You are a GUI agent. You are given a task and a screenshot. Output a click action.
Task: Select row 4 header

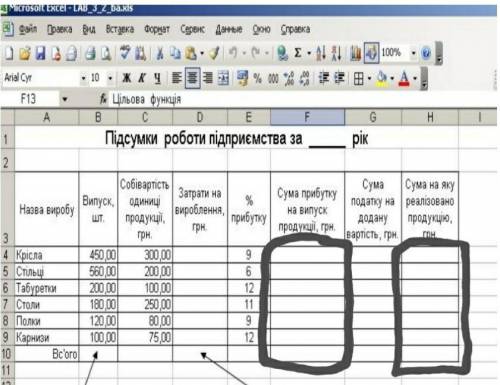(x=7, y=255)
